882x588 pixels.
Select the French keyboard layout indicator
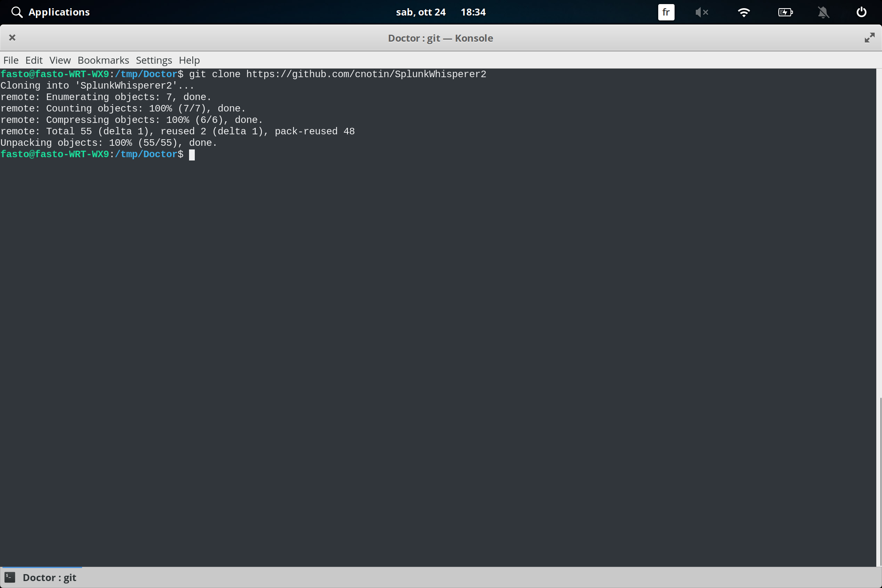[x=666, y=12]
